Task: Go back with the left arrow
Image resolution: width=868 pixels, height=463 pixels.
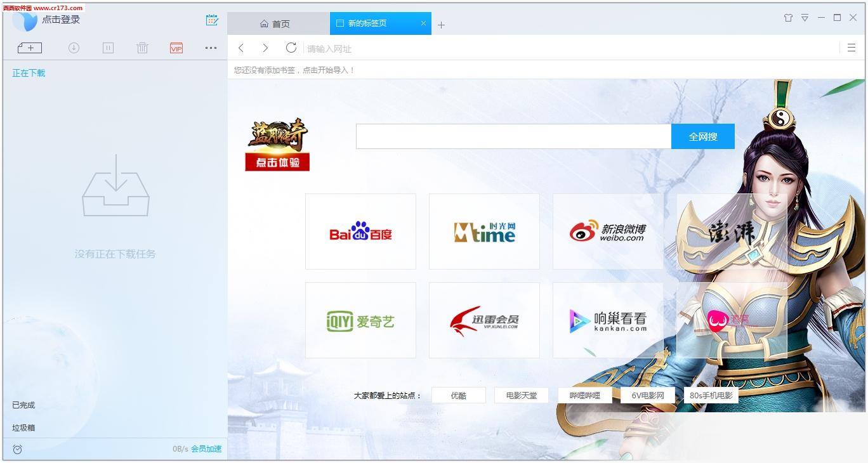Action: click(241, 48)
